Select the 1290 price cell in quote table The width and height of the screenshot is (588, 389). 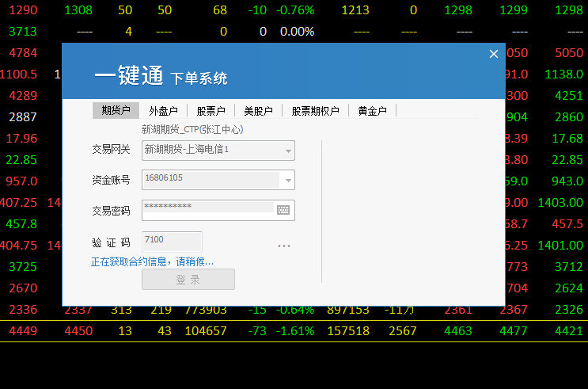[x=23, y=10]
